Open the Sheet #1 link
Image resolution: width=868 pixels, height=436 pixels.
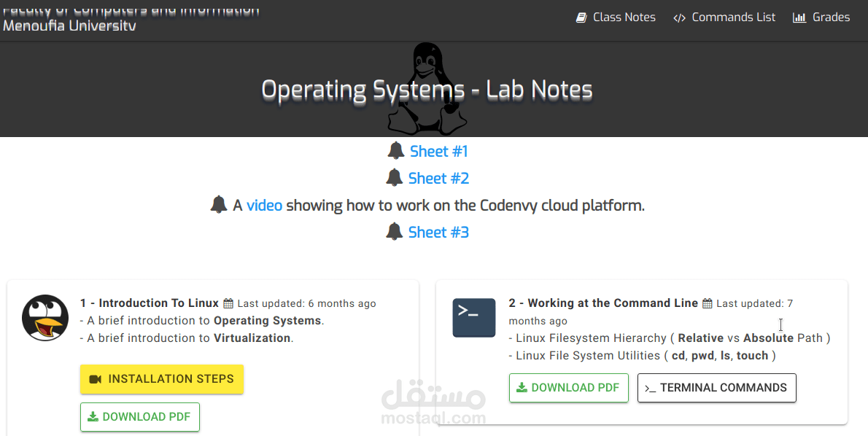pyautogui.click(x=438, y=151)
